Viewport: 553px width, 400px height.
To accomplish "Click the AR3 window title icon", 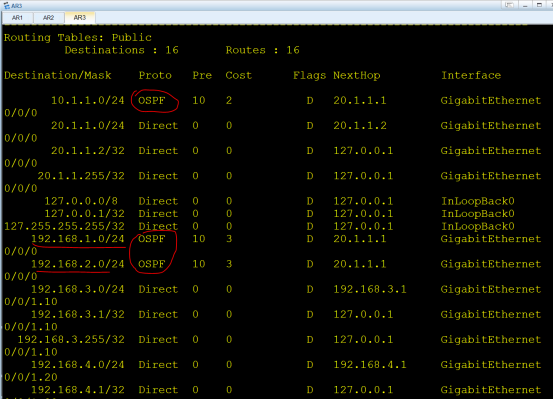I will pos(7,5).
